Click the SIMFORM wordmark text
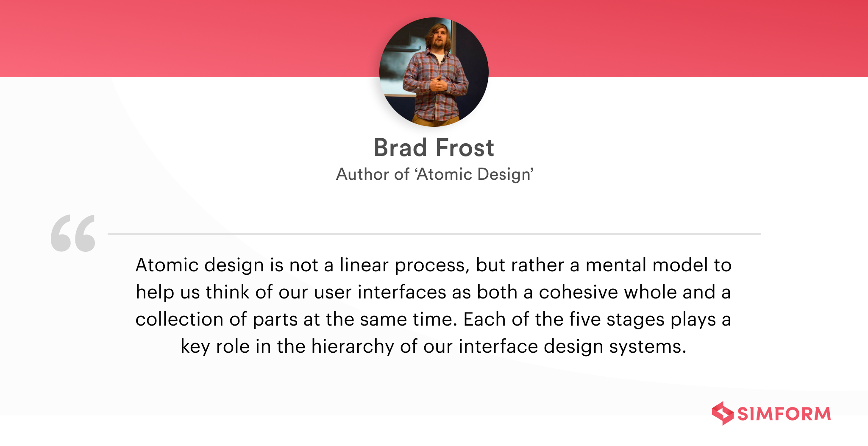Image resolution: width=868 pixels, height=446 pixels. coord(784,414)
